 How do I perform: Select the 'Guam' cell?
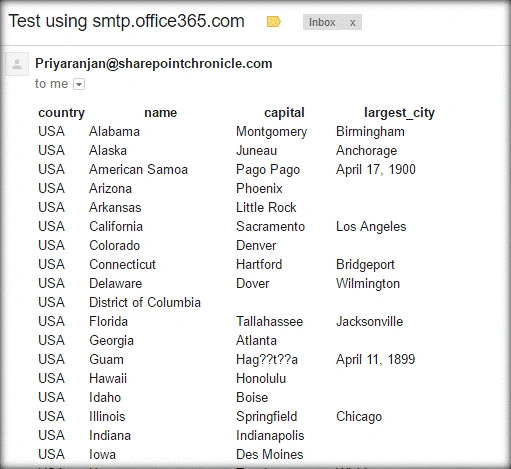(x=106, y=359)
